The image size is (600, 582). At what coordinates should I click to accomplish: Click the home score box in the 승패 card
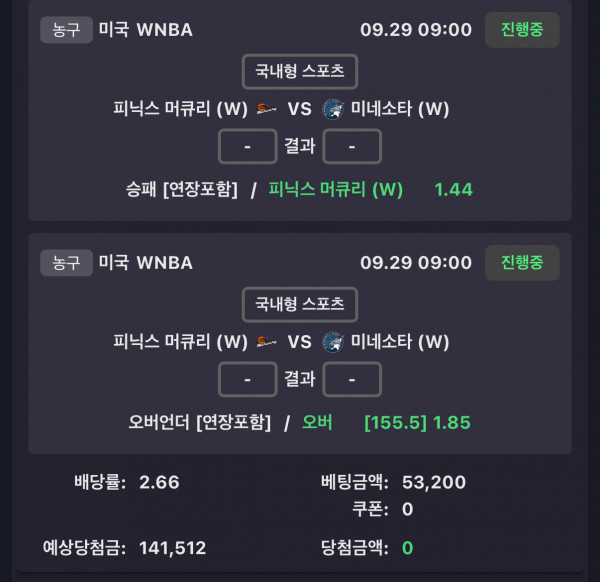(247, 146)
